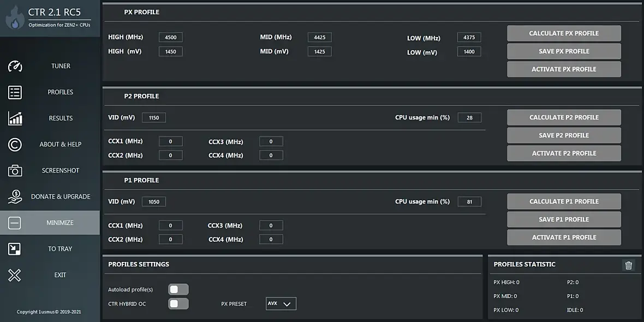Clear profiles statistic with trash icon
The image size is (644, 322).
coord(628,265)
